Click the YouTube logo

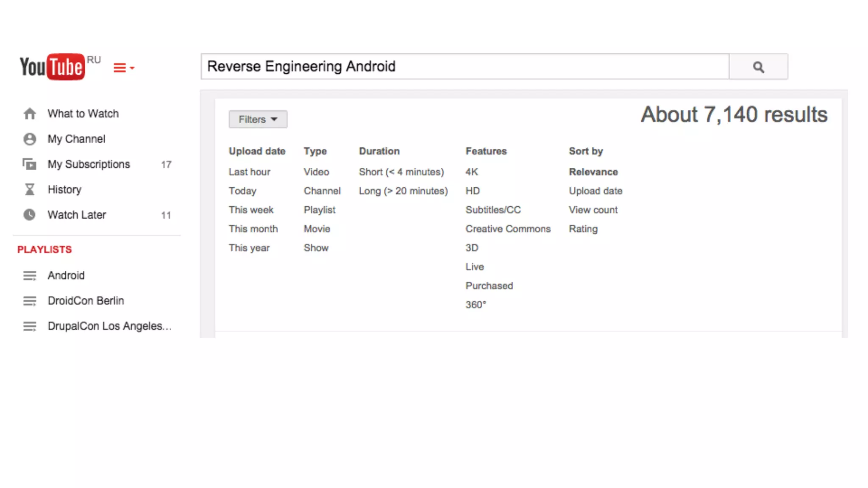tap(52, 67)
